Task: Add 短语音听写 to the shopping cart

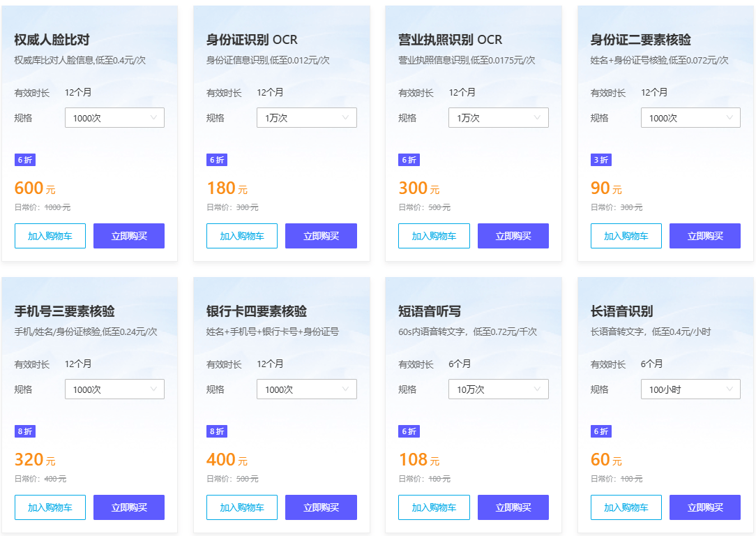Action: (434, 507)
